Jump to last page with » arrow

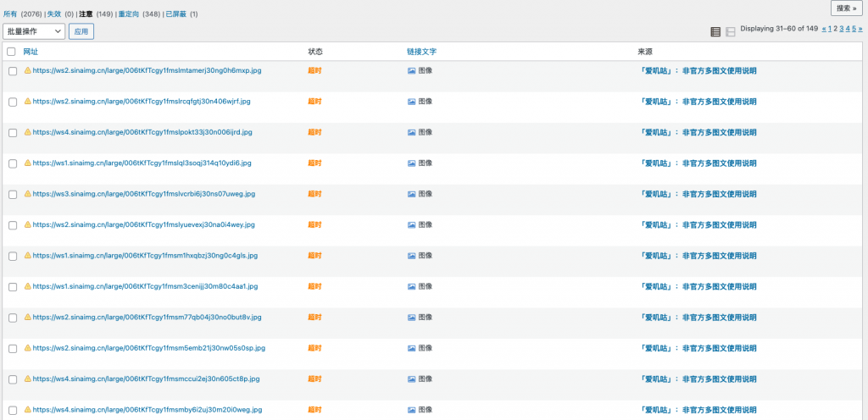click(860, 28)
